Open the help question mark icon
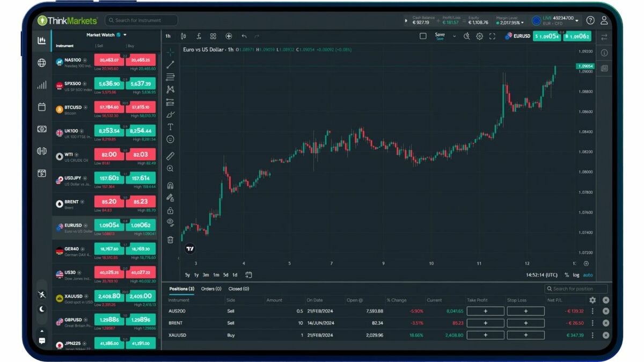The width and height of the screenshot is (644, 362). [590, 20]
